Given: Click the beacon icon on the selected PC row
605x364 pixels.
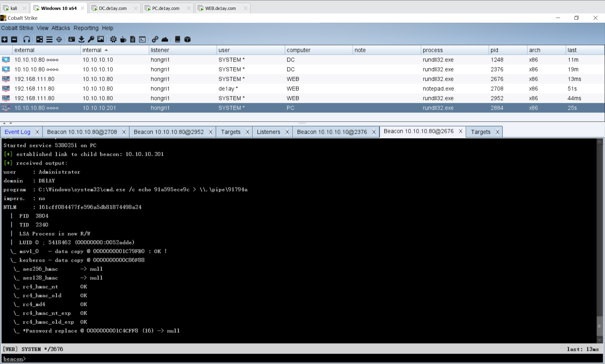Looking at the screenshot, I should 6,108.
